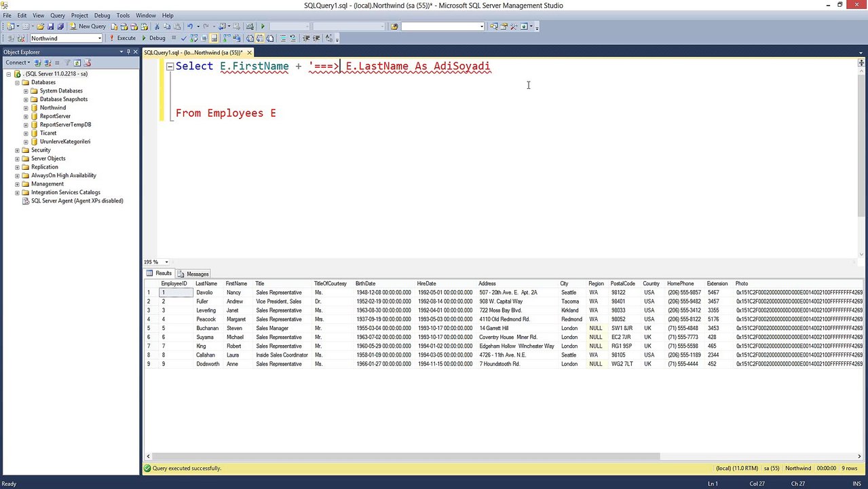Screen dimensions: 868x489
Task: Click the green Start play icon in the standard toolbar
Action: [263, 26]
